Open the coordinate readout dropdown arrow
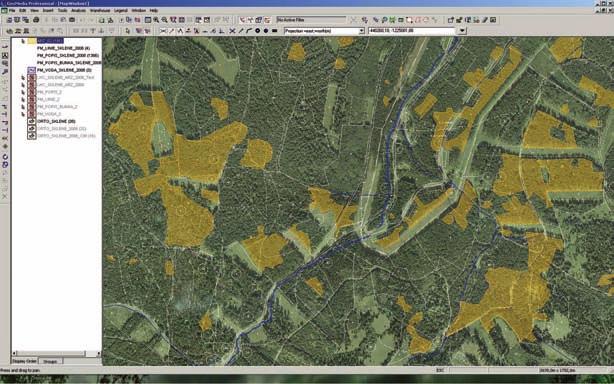The width and height of the screenshot is (614, 384). coord(462,31)
